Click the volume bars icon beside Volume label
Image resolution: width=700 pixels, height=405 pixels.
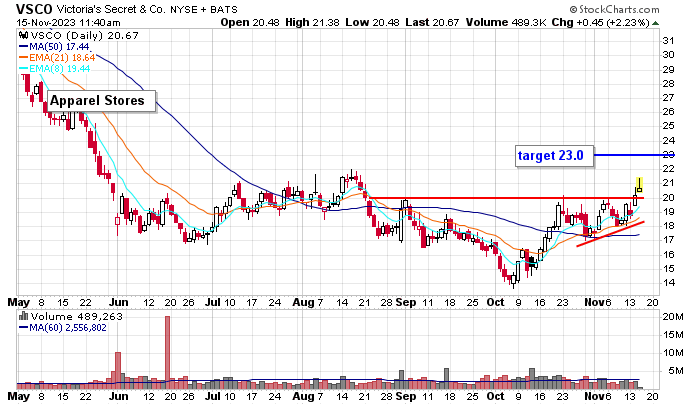point(24,316)
